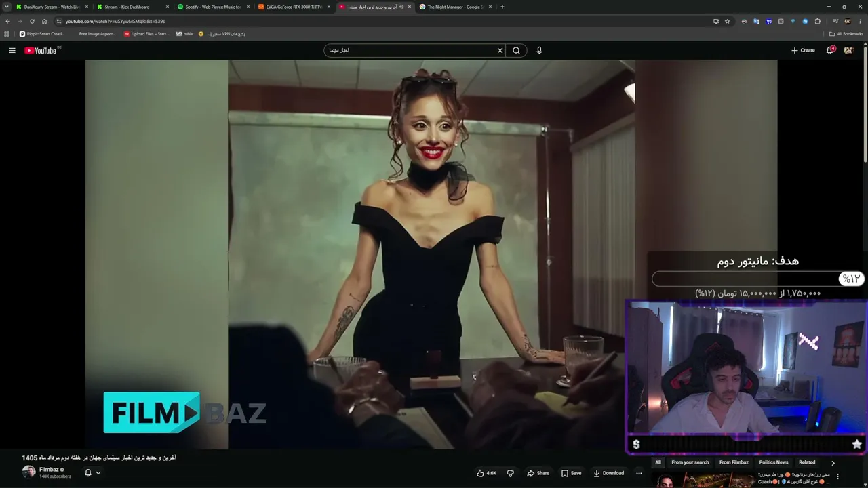Viewport: 868px width, 488px height.
Task: Open the YouTube guide hamburger menu
Action: pos(12,50)
